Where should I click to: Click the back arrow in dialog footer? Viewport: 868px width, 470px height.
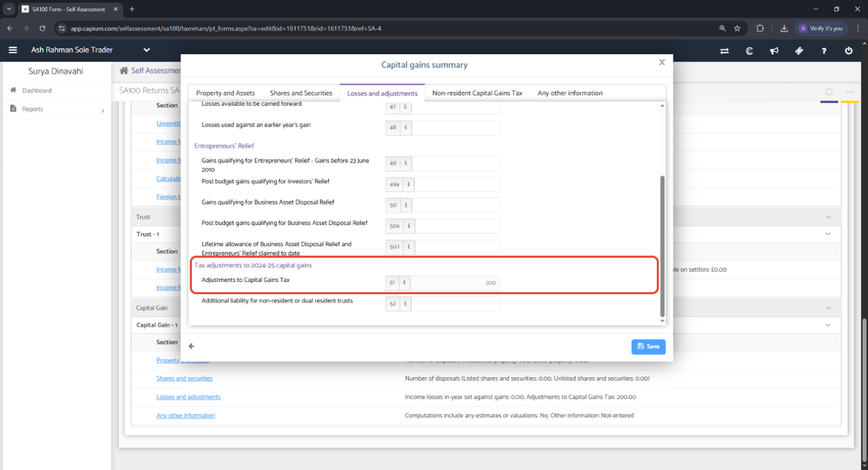tap(191, 346)
